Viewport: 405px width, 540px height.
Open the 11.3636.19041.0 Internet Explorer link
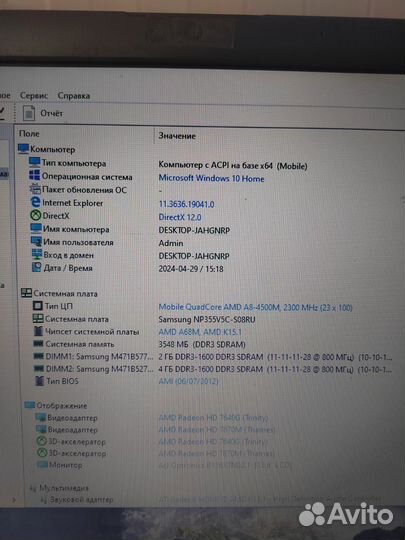186,204
